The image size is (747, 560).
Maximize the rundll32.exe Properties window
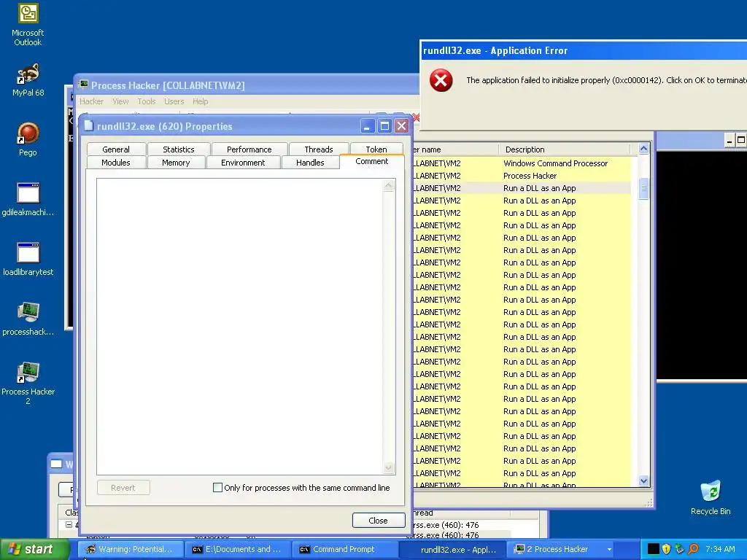point(384,125)
